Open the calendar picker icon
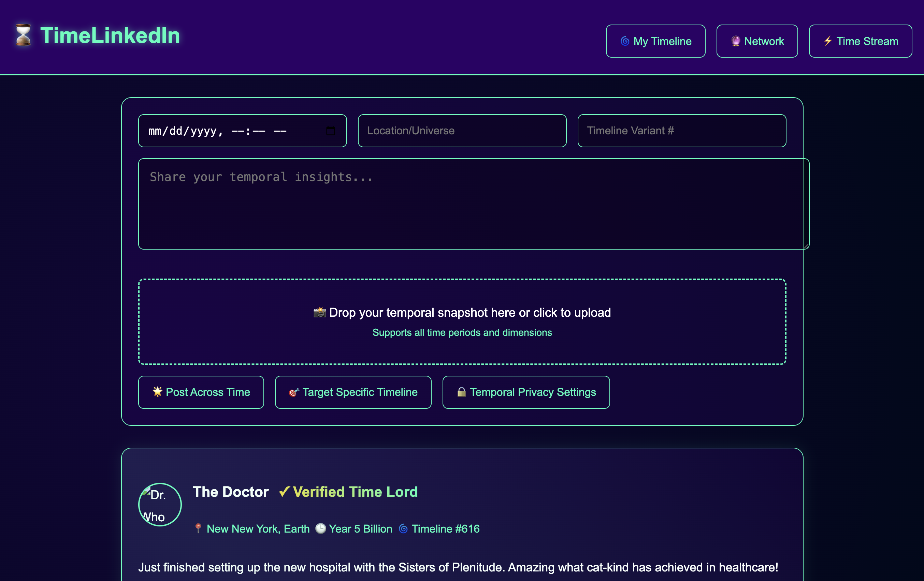924x581 pixels. (330, 131)
